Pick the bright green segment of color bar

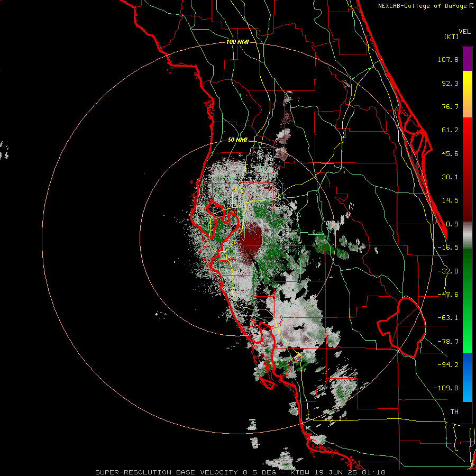point(467,331)
